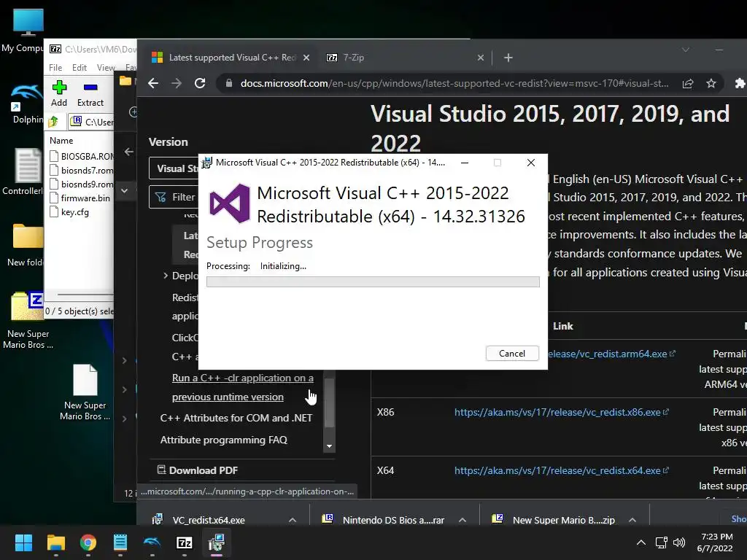Open the volume icon in system tray

(x=679, y=542)
